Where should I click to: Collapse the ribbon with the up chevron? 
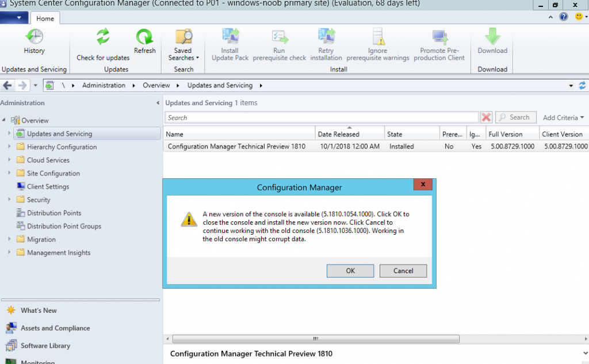pyautogui.click(x=550, y=17)
